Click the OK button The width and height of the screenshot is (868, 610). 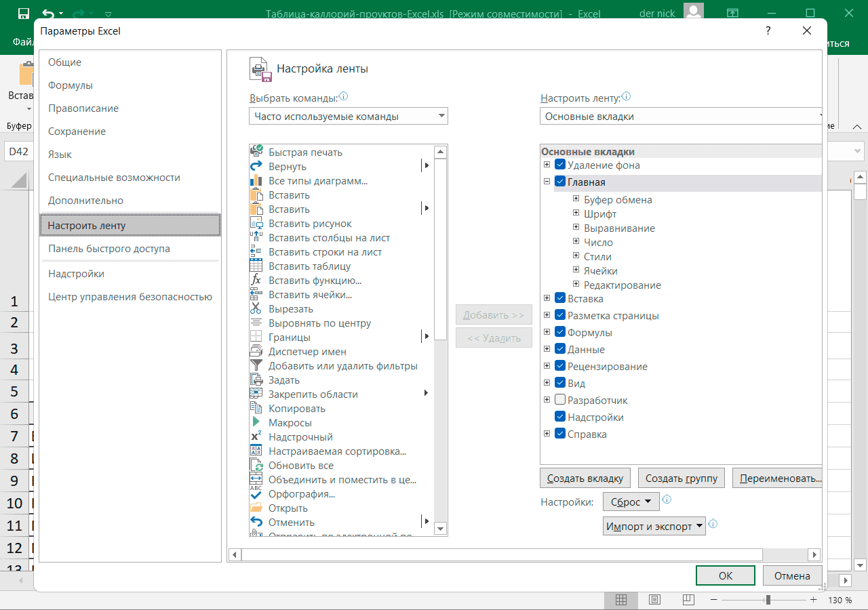[x=726, y=575]
